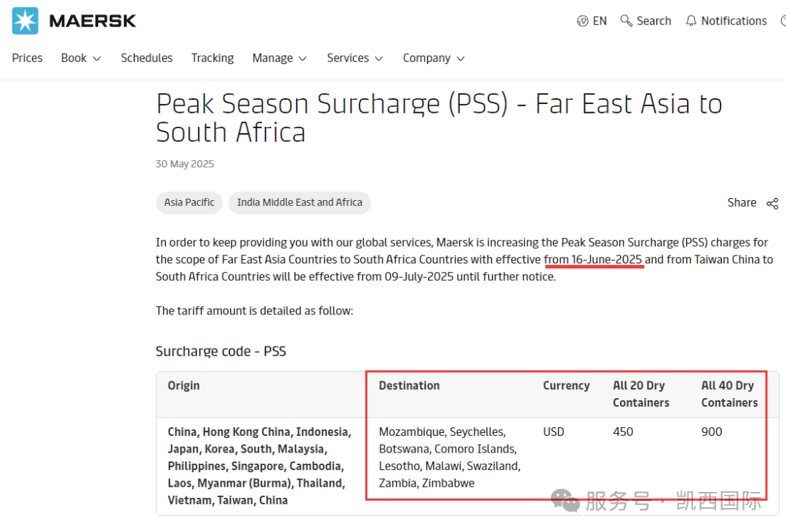This screenshot has width=786, height=532.
Task: Expand the Book dropdown menu
Action: pyautogui.click(x=80, y=58)
